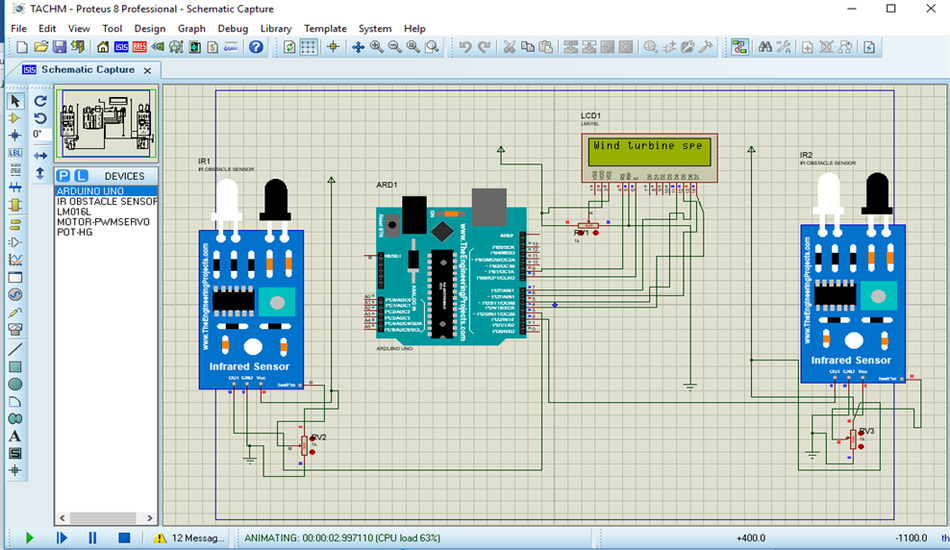Flip horizontally with the X-mirror icon
950x550 pixels.
41,156
